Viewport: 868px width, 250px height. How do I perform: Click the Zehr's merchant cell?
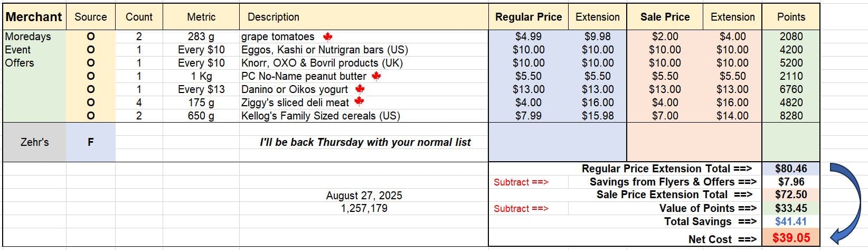point(34,142)
